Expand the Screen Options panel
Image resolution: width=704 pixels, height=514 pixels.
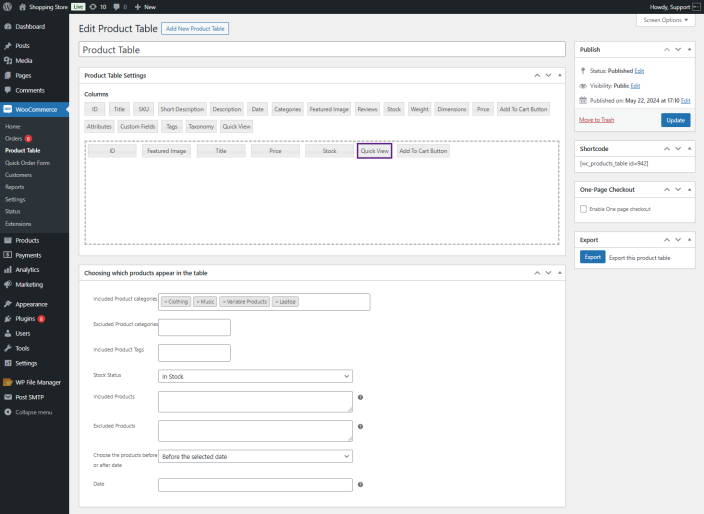click(x=665, y=20)
